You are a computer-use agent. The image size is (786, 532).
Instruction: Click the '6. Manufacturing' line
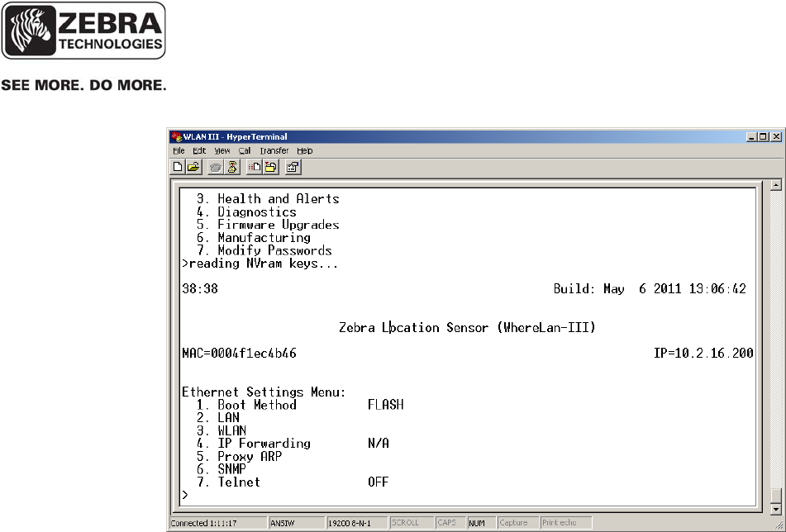click(253, 237)
